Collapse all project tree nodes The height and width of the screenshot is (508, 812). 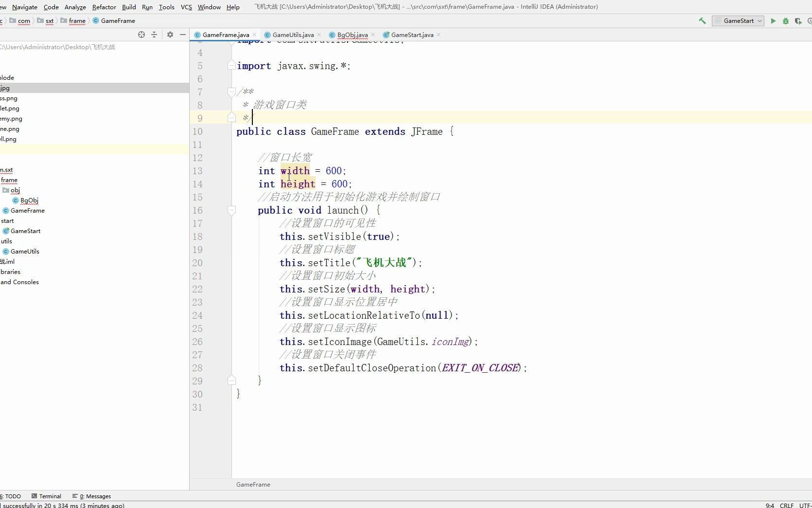point(154,35)
